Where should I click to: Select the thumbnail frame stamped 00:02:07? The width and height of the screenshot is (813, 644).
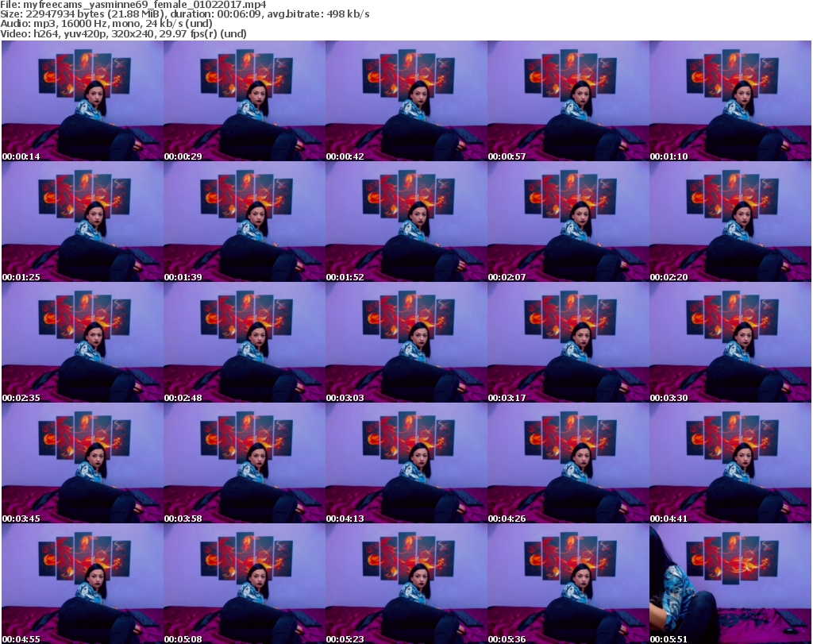[x=568, y=222]
